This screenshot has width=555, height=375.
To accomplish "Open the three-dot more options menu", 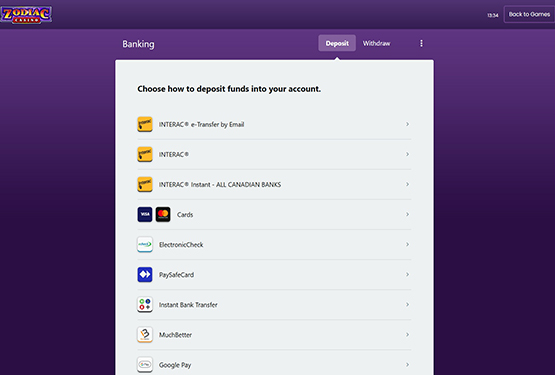I will point(421,43).
